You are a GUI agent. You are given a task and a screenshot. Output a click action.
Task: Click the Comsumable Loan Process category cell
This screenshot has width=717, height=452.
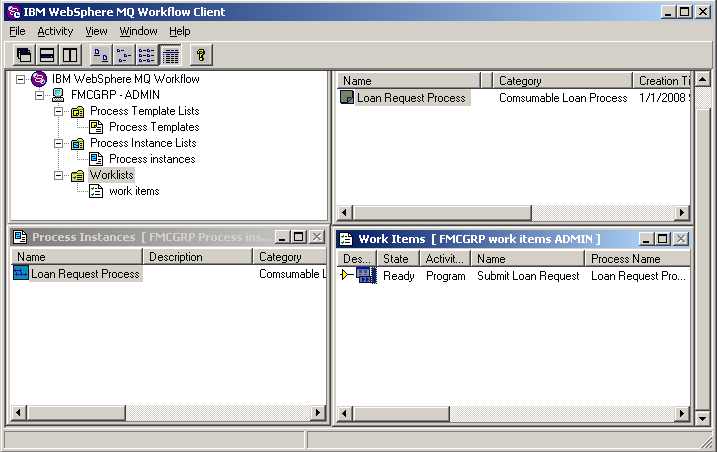pos(563,98)
